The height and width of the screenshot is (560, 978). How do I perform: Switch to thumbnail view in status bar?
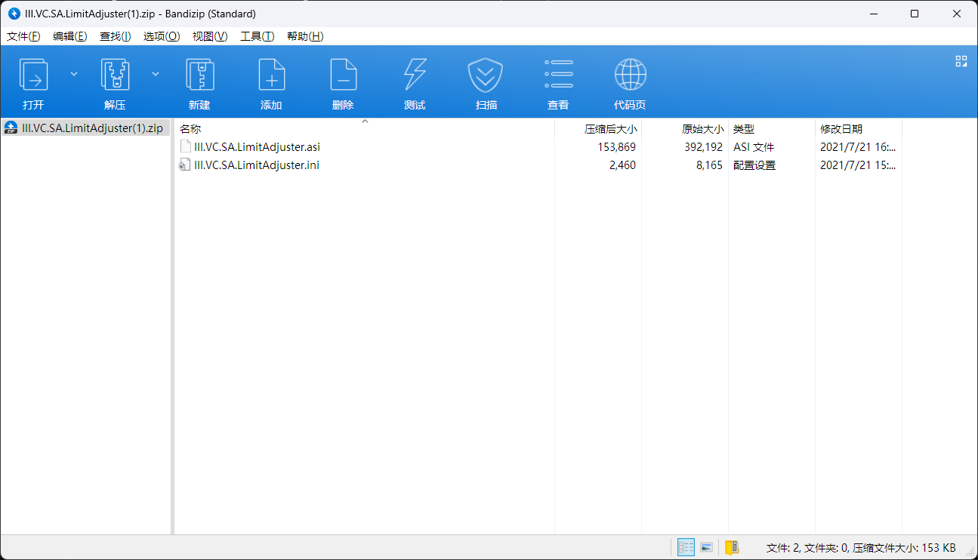(707, 547)
